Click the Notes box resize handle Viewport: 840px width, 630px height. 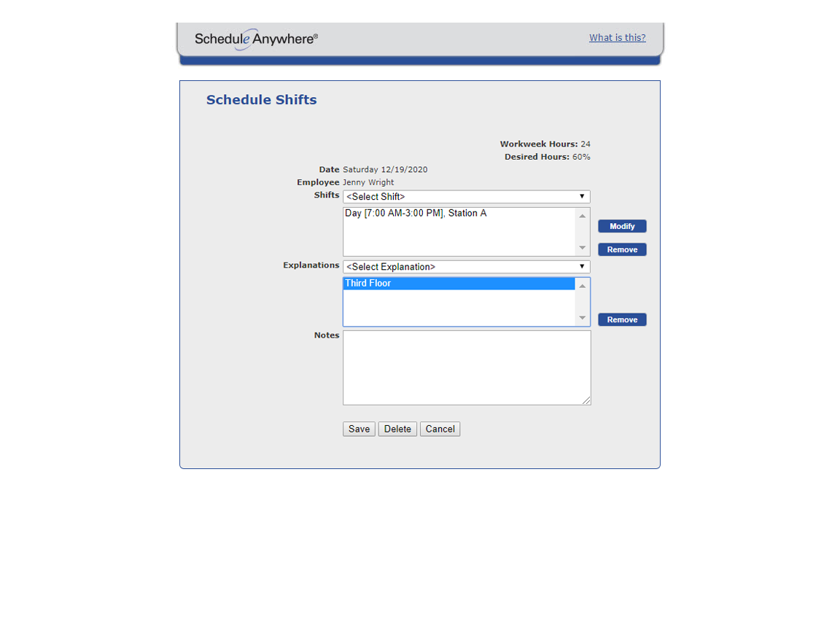(x=586, y=400)
